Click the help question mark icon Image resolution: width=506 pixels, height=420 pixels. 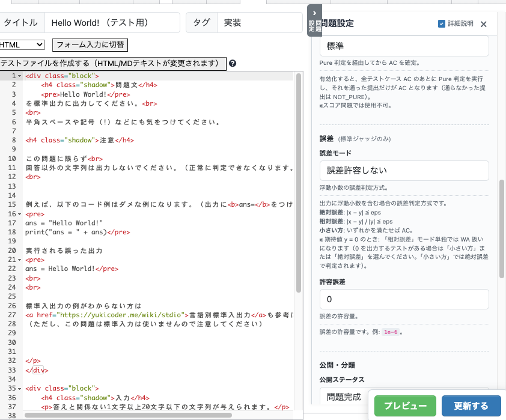pyautogui.click(x=233, y=63)
